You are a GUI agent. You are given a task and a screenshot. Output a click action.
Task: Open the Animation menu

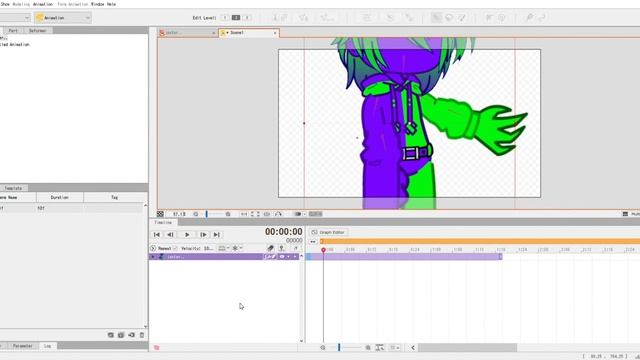pos(42,4)
